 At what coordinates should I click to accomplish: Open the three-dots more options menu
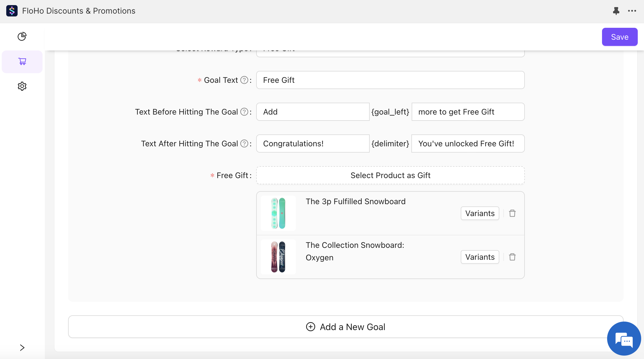point(632,11)
